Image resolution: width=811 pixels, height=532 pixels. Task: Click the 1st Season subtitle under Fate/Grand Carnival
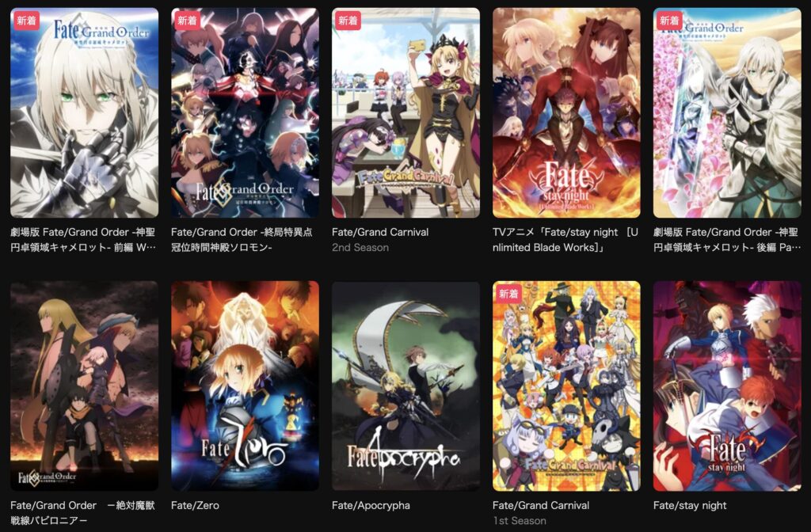pyautogui.click(x=520, y=521)
